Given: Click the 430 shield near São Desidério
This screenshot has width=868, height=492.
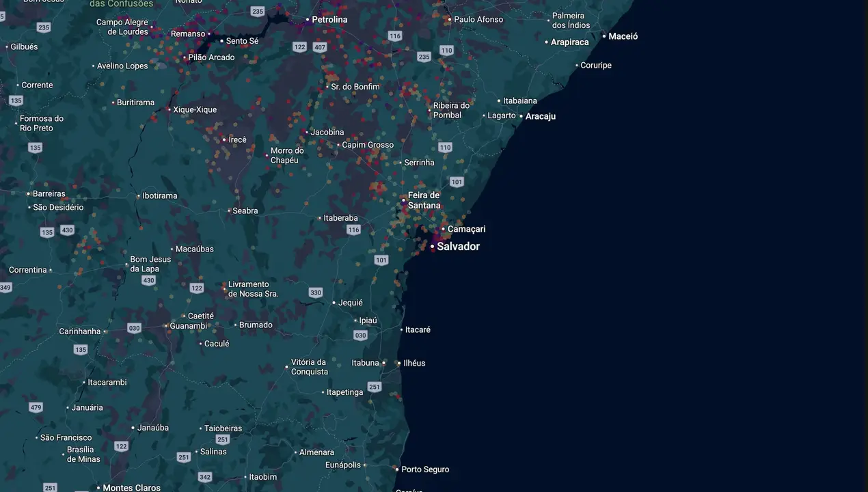Looking at the screenshot, I should 66,230.
